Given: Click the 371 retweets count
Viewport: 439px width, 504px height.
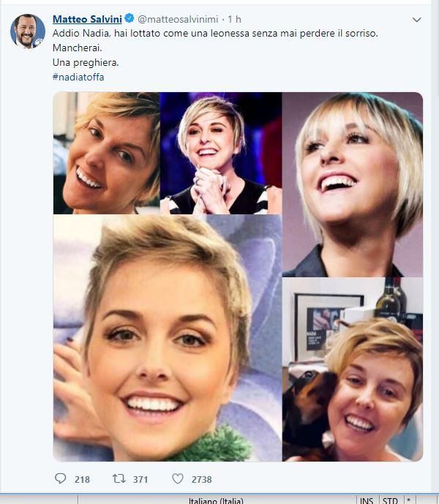Looking at the screenshot, I should coord(140,480).
